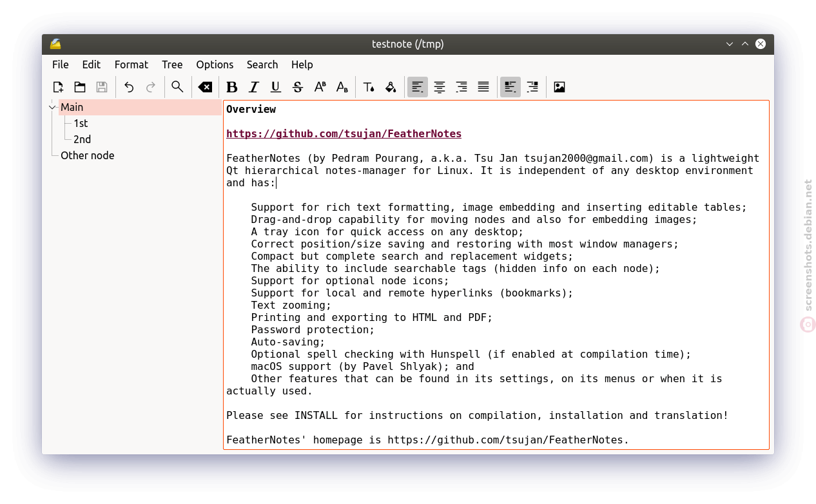Make the text subscript

[x=342, y=87]
